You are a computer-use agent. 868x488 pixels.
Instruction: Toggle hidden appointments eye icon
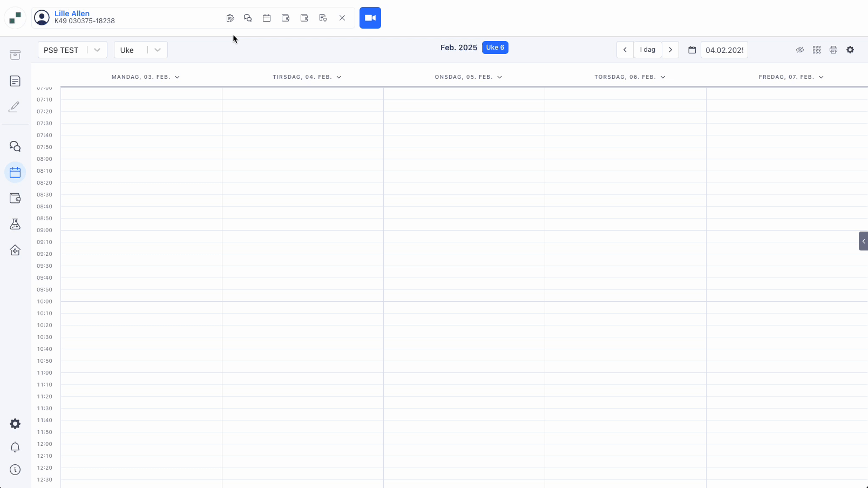(800, 50)
